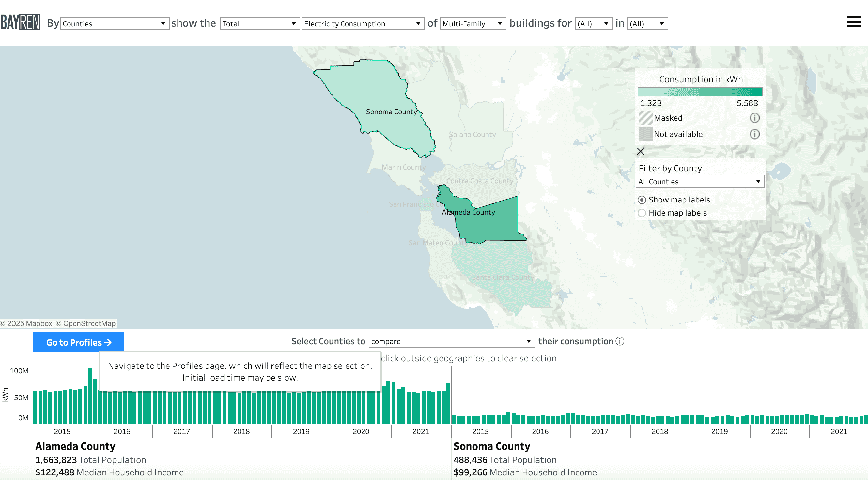The width and height of the screenshot is (868, 480).
Task: Click San Mateo County on the map
Action: tap(437, 243)
